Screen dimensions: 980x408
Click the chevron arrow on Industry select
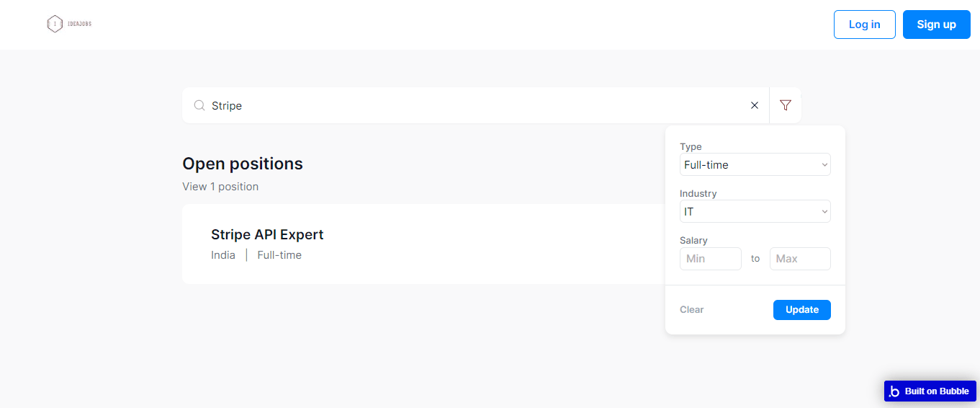824,212
